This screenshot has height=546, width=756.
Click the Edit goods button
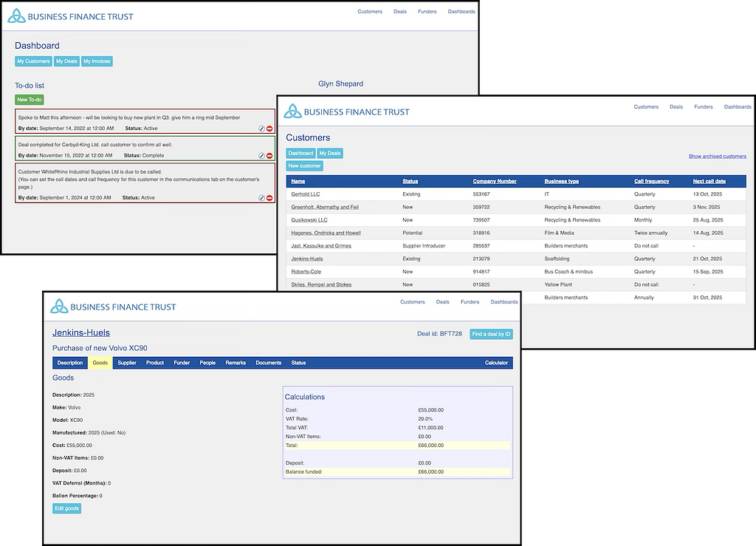pos(66,508)
